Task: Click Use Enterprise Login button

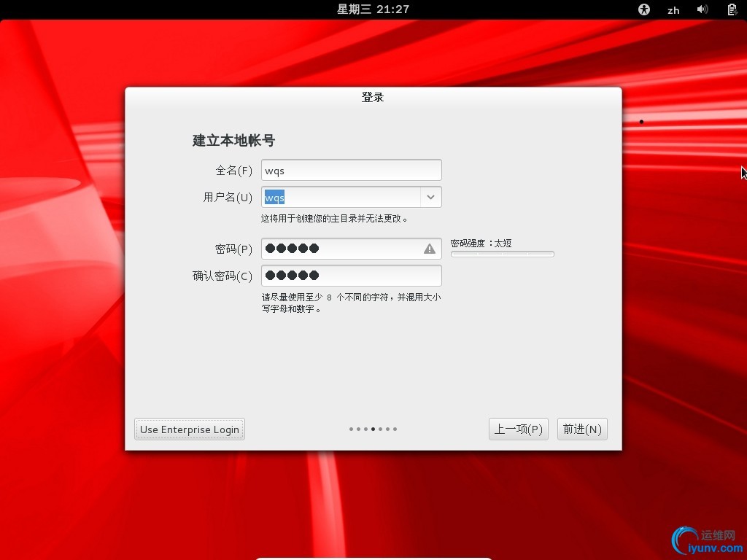Action: click(x=190, y=429)
